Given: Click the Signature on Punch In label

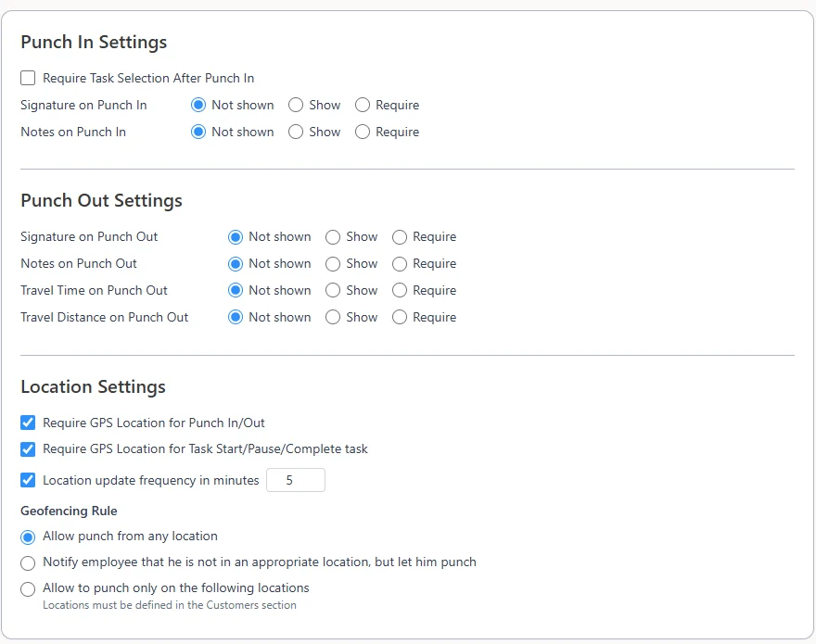Looking at the screenshot, I should (x=83, y=105).
